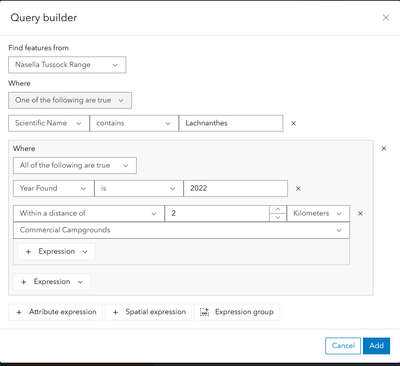This screenshot has width=400, height=366.
Task: Remove the nested expression group
Action: coord(384,148)
